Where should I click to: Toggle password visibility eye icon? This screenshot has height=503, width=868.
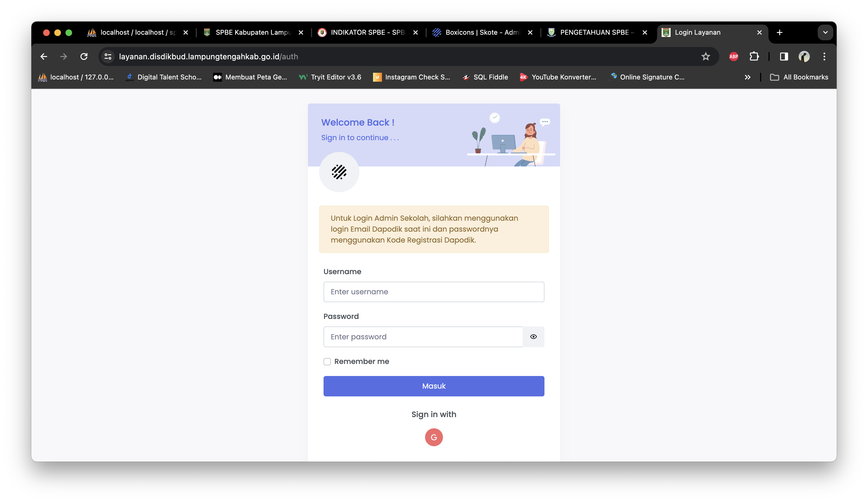tap(533, 337)
